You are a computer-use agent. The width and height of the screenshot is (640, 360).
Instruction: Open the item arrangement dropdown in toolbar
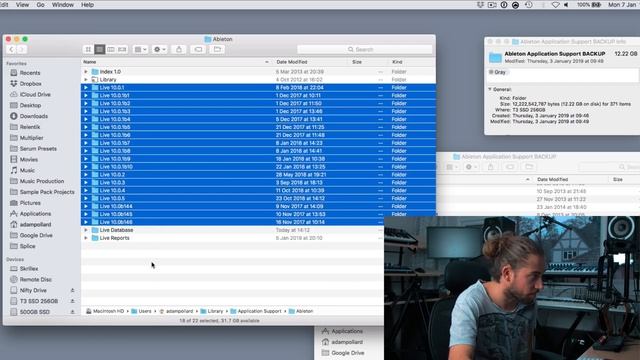pyautogui.click(x=140, y=49)
